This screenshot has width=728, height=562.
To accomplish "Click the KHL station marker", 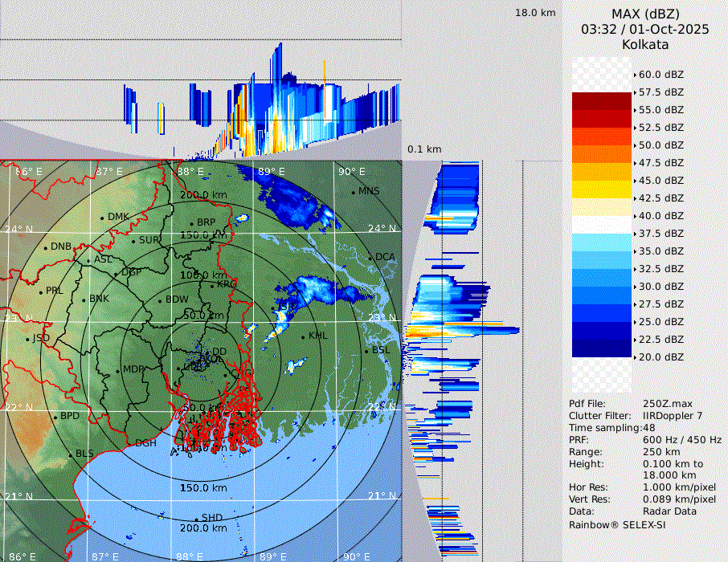I will click(303, 336).
